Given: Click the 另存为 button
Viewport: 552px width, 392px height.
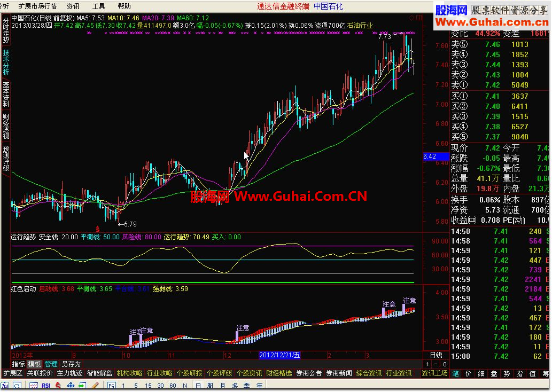Looking at the screenshot, I should click(71, 364).
